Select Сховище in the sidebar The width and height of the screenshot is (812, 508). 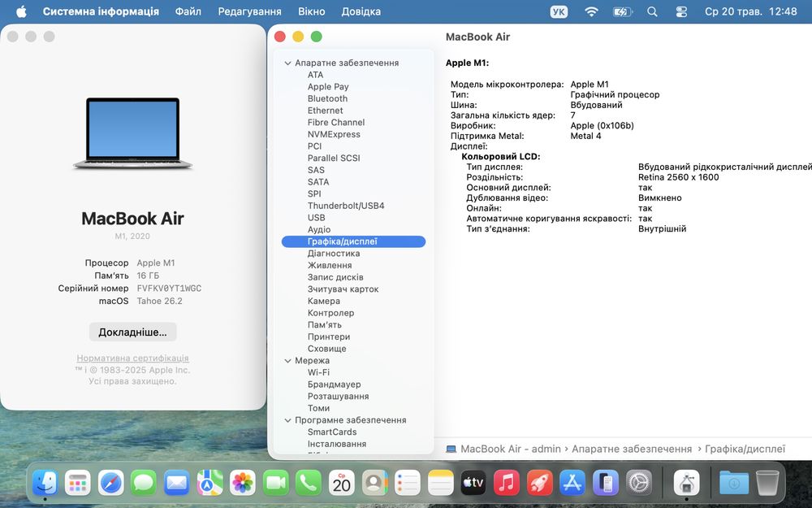point(326,349)
